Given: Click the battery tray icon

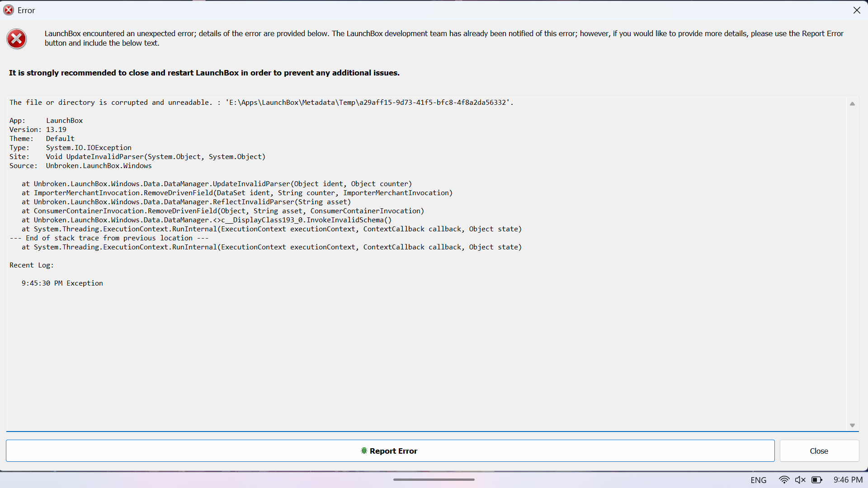Looking at the screenshot, I should click(816, 480).
